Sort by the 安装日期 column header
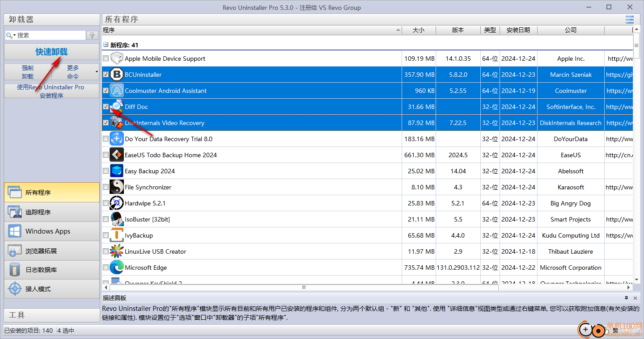The image size is (644, 339). [518, 30]
